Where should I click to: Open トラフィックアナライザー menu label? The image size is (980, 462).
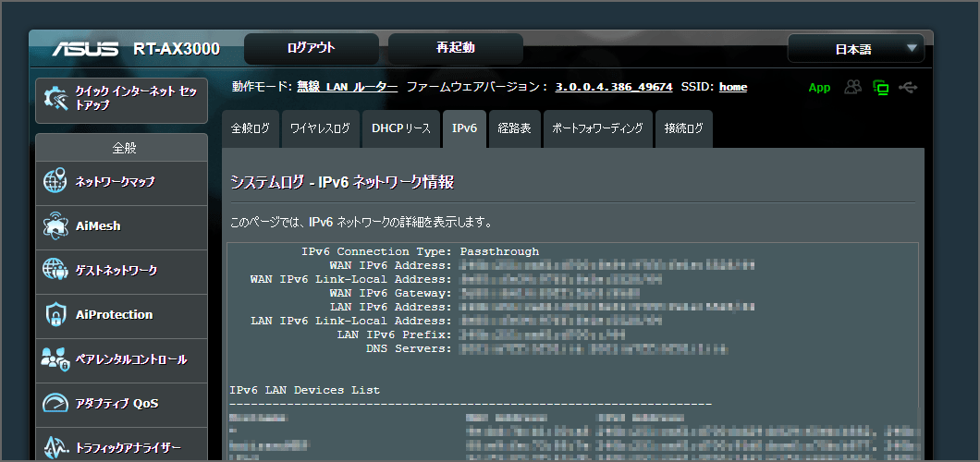pos(129,448)
